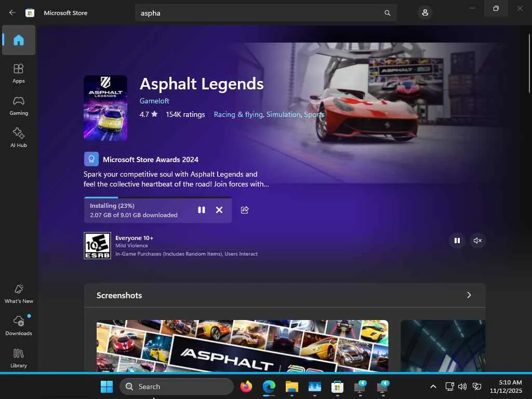Viewport: 532px width, 399px height.
Task: Open the Gaming section
Action: click(x=19, y=106)
